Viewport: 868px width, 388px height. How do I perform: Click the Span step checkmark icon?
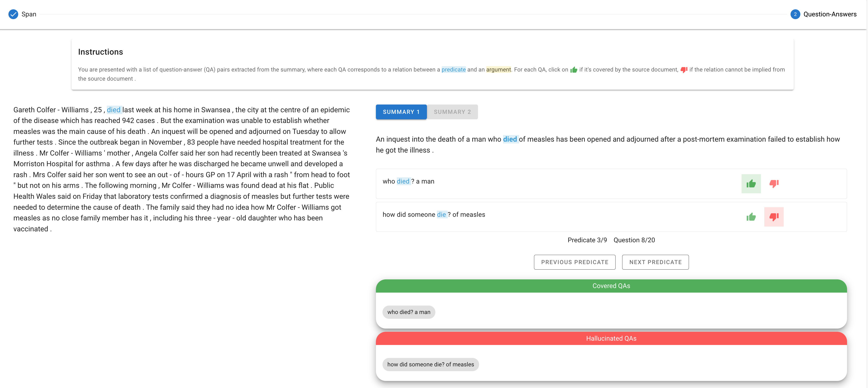pyautogui.click(x=13, y=14)
